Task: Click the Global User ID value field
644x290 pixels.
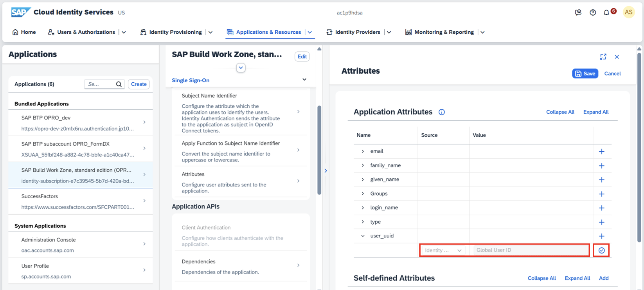Action: tap(531, 250)
